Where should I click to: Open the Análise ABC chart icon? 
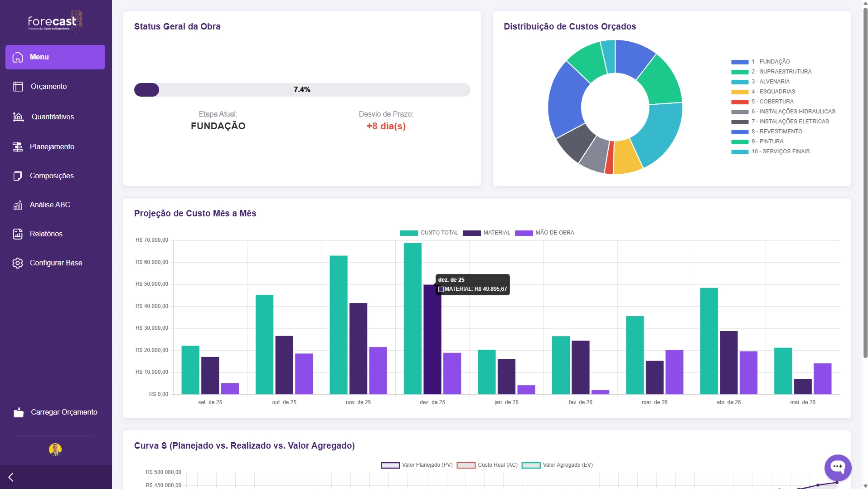tap(18, 205)
